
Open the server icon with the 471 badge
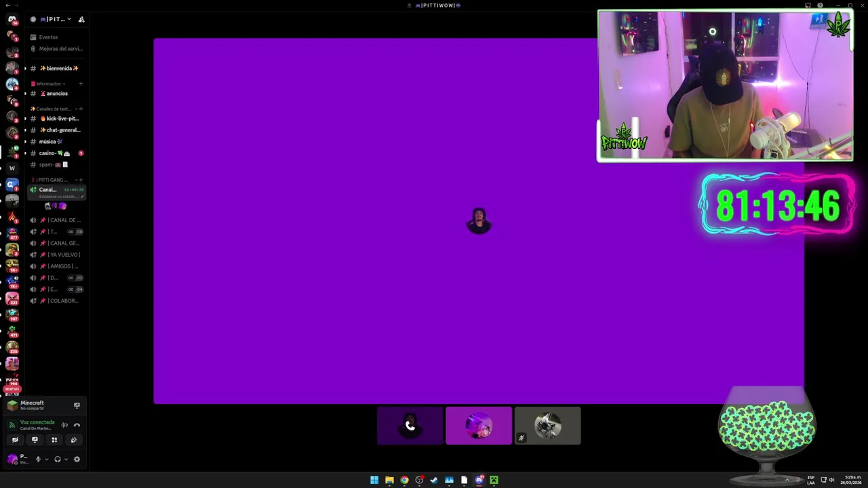(x=12, y=331)
